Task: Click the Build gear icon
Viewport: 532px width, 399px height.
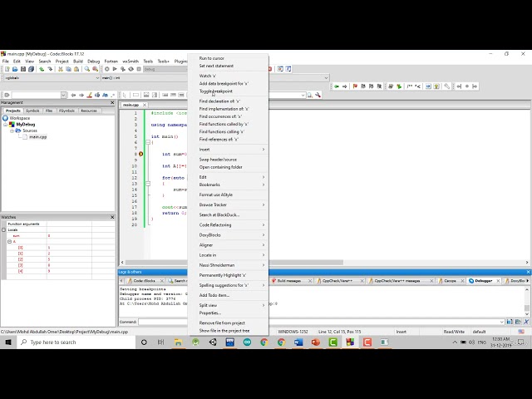Action: [107, 69]
